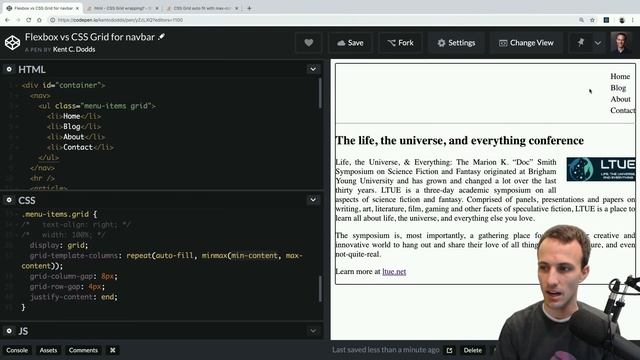Reload the current page
This screenshot has width=640, height=360.
coord(28,20)
